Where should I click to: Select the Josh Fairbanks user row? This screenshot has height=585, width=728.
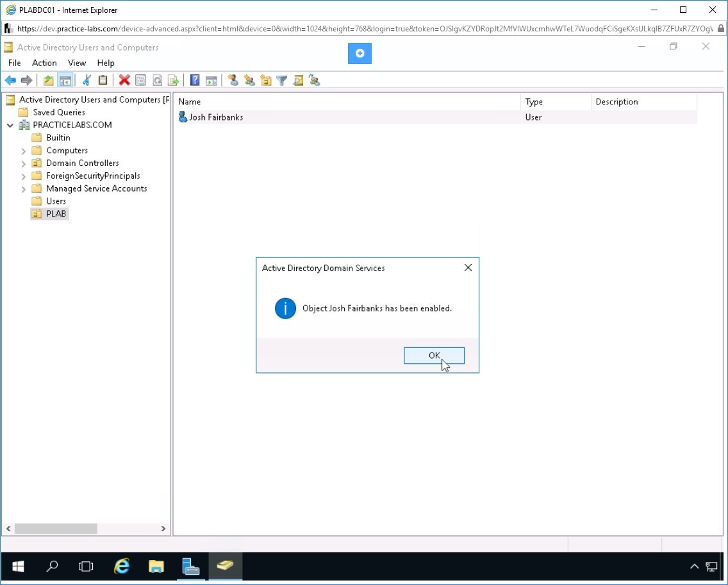click(436, 117)
